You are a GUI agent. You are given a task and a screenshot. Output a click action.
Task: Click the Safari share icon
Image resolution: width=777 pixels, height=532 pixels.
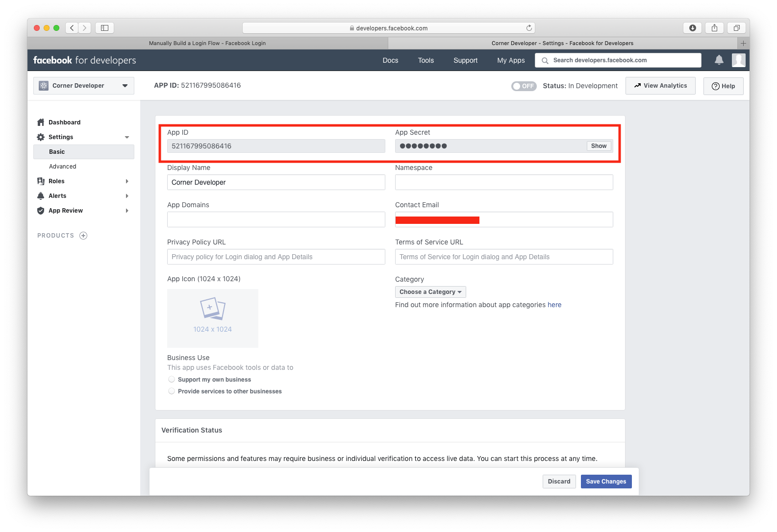(x=714, y=28)
